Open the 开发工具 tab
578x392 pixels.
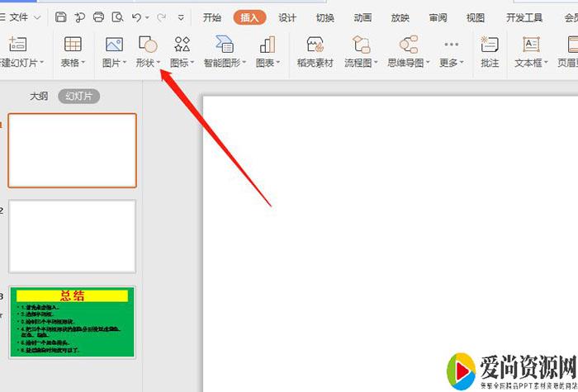(x=524, y=17)
